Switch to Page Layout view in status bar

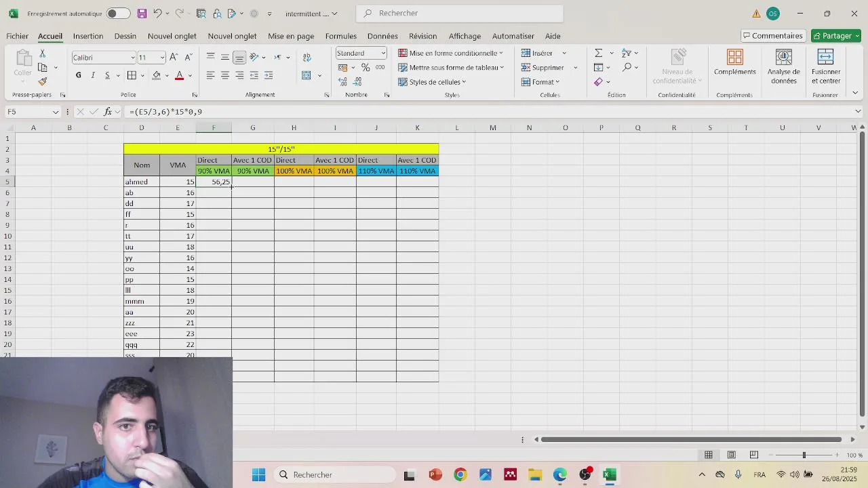(x=731, y=455)
